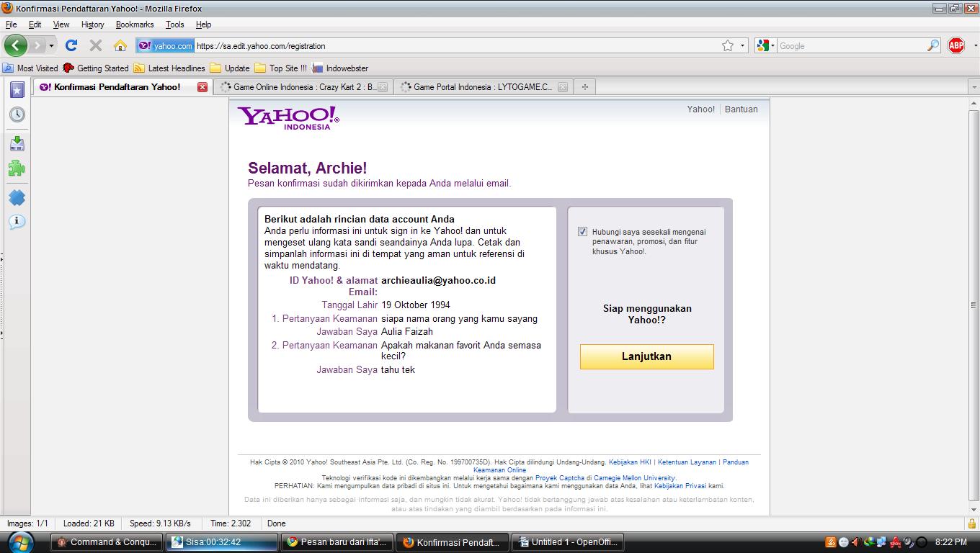980x553 pixels.
Task: Open the Tools menu
Action: pos(175,24)
